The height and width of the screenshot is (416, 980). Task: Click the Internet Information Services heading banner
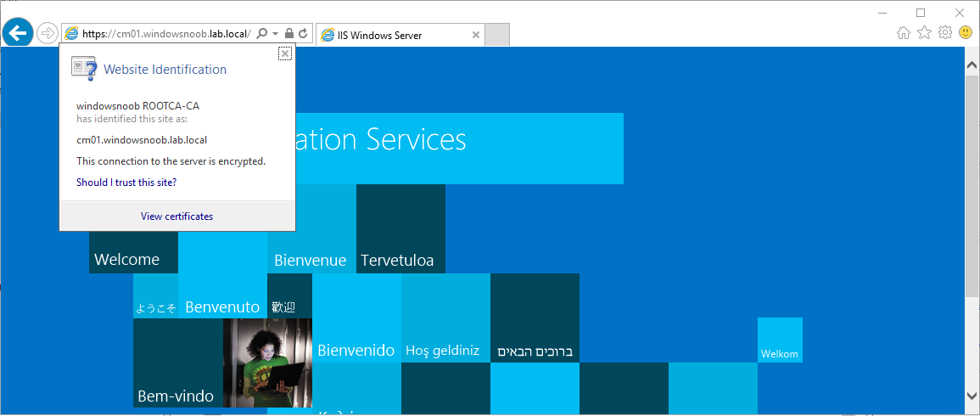point(459,149)
